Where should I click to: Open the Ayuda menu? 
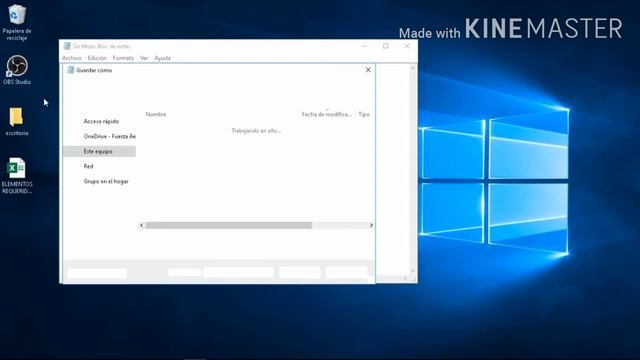[162, 58]
